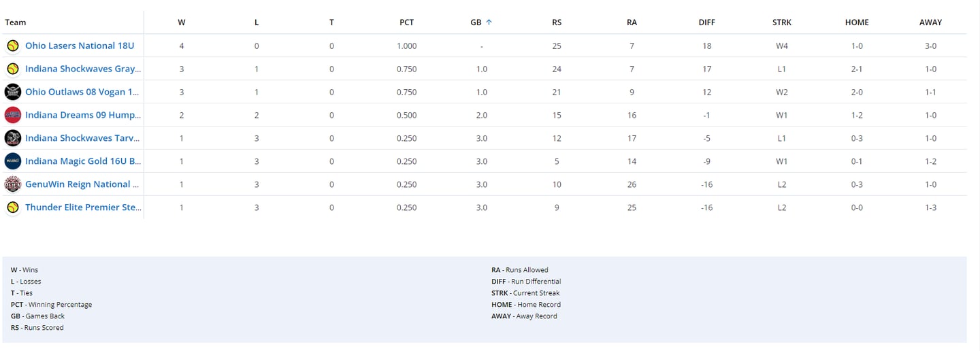Image resolution: width=980 pixels, height=351 pixels.
Task: Toggle GB column sort arrow
Action: coord(489,22)
